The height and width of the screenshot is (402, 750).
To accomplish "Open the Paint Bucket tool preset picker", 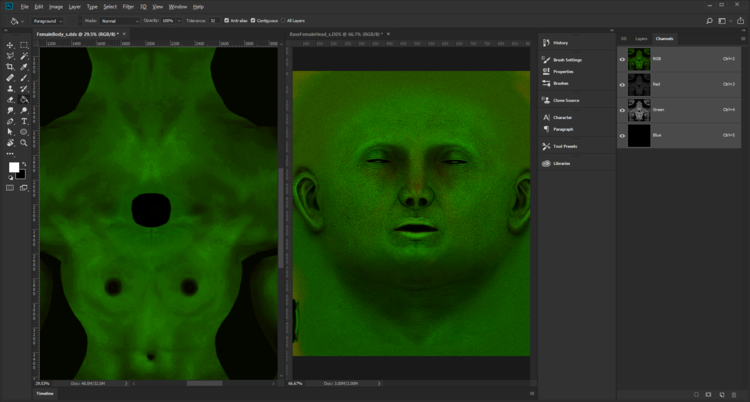I will [x=17, y=21].
